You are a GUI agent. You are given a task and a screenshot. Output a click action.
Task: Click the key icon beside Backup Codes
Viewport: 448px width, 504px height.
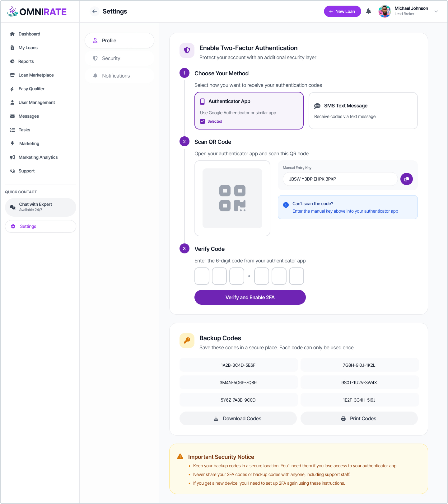tap(187, 340)
